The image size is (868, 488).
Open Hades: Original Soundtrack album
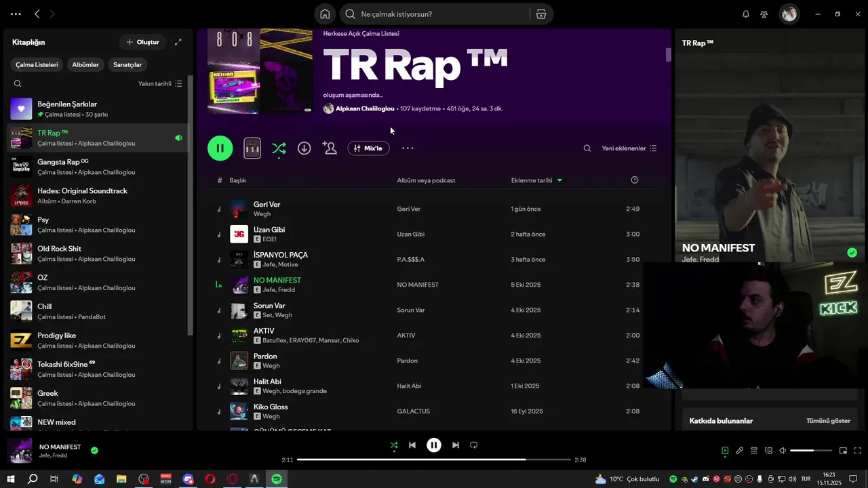(x=98, y=196)
